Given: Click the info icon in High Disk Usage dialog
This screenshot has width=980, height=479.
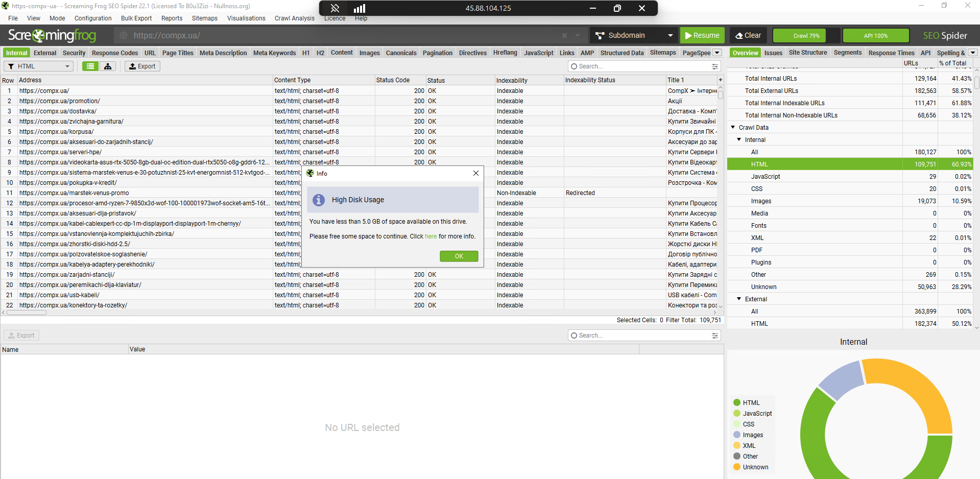Looking at the screenshot, I should pos(319,200).
